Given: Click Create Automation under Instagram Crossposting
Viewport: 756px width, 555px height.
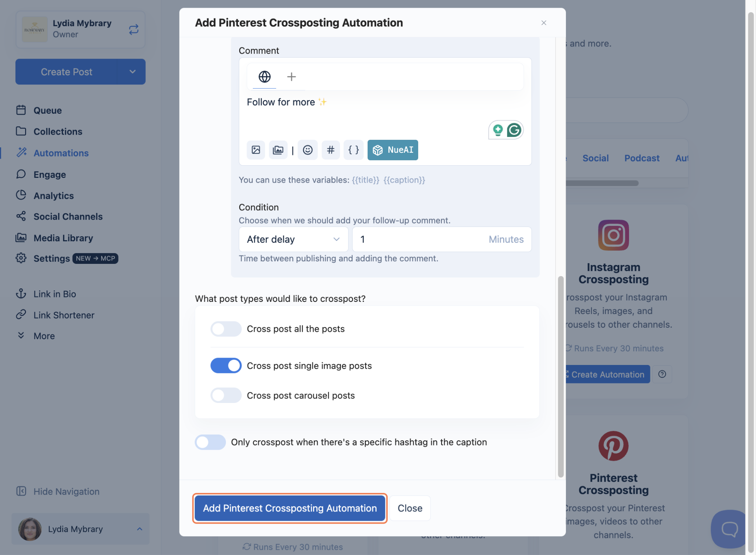Looking at the screenshot, I should (607, 374).
